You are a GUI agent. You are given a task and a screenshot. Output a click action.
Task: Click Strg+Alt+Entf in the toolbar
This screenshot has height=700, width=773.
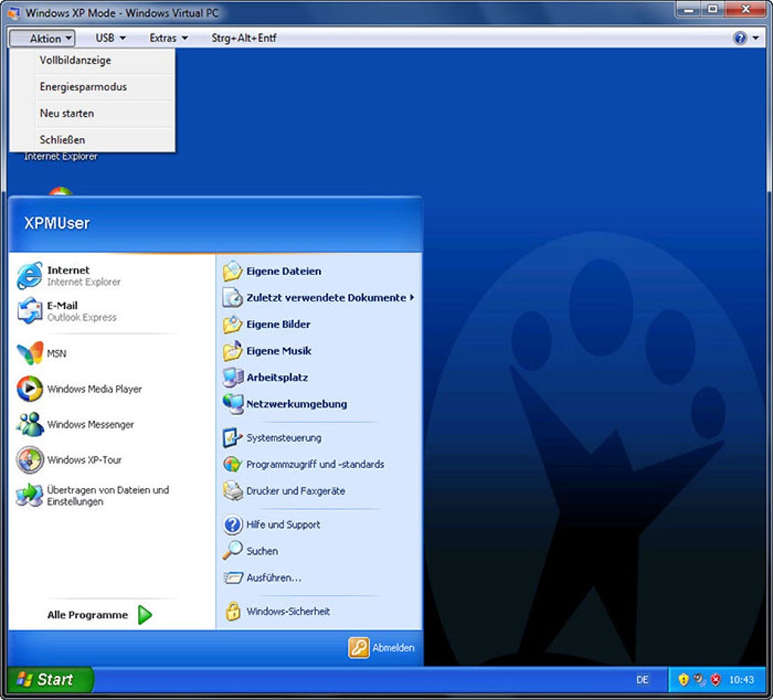[243, 38]
